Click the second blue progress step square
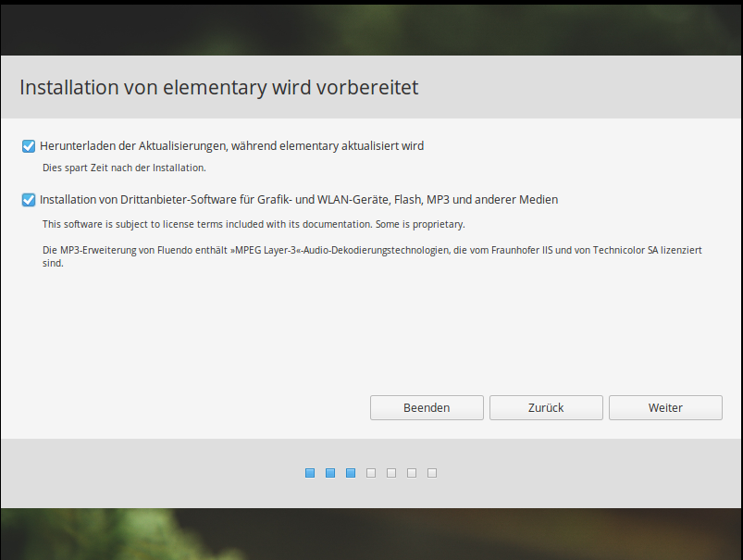Image resolution: width=743 pixels, height=560 pixels. [330, 473]
